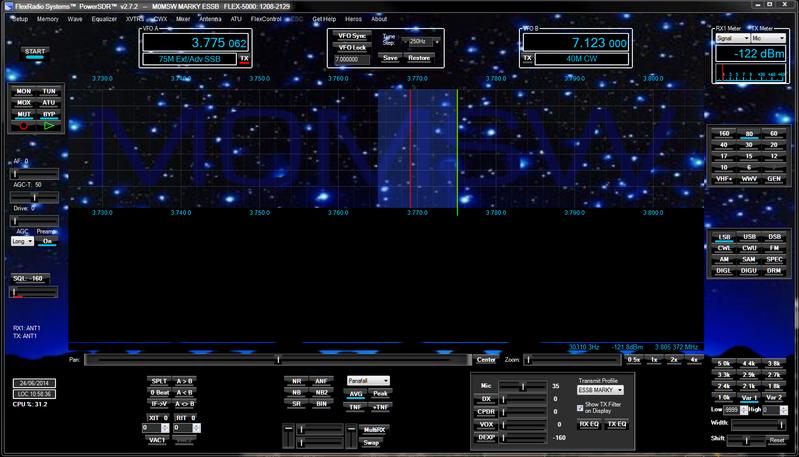The height and width of the screenshot is (457, 799).
Task: Click the Mic gain slider
Action: [x=522, y=387]
